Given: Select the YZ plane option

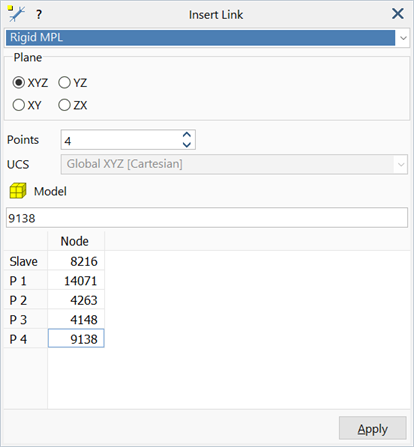Looking at the screenshot, I should pos(64,82).
